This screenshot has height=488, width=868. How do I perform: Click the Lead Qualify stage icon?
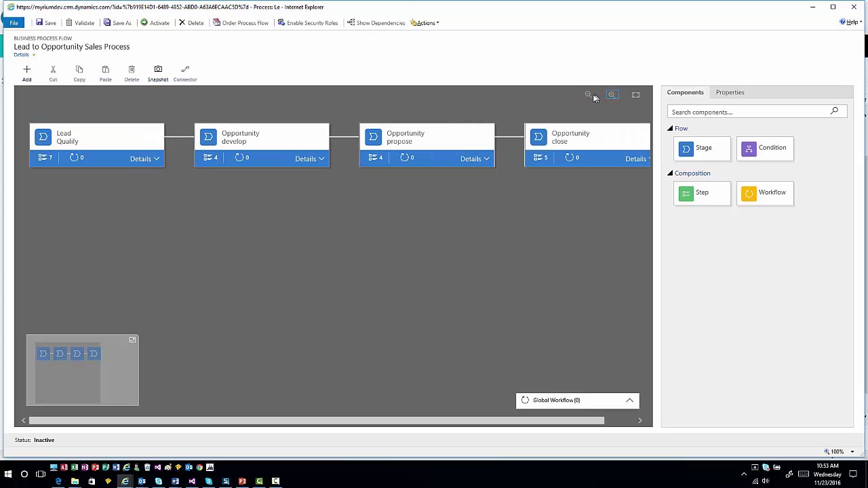(x=43, y=137)
